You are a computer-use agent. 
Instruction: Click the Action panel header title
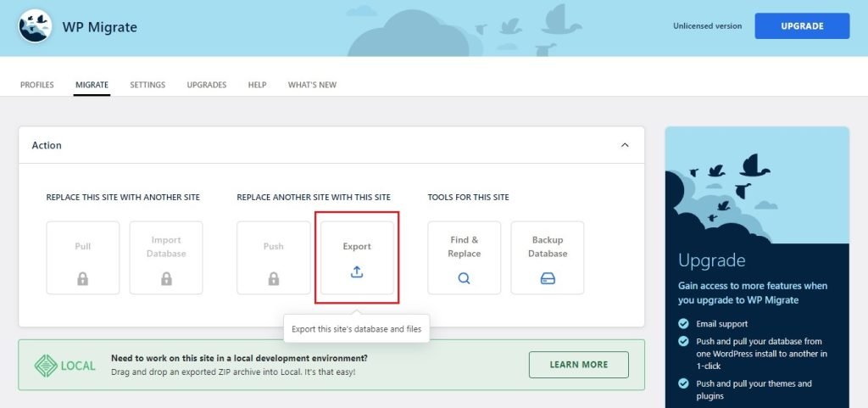[47, 145]
